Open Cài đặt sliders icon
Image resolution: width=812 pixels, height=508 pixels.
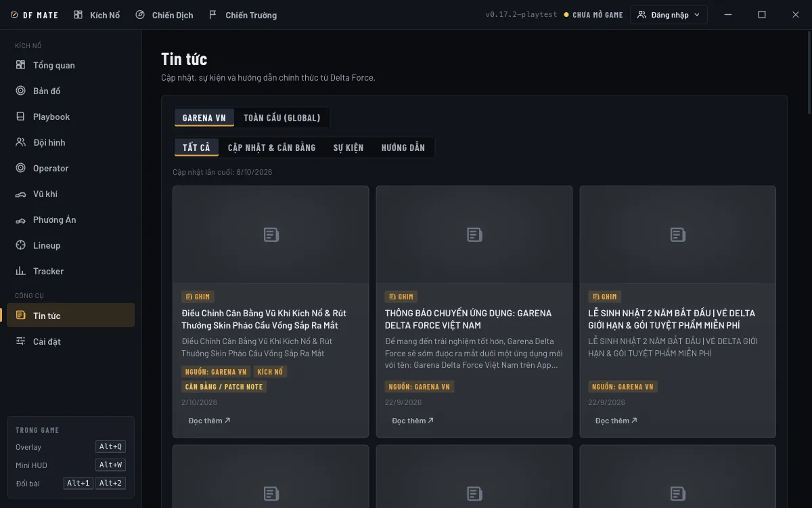click(x=20, y=341)
